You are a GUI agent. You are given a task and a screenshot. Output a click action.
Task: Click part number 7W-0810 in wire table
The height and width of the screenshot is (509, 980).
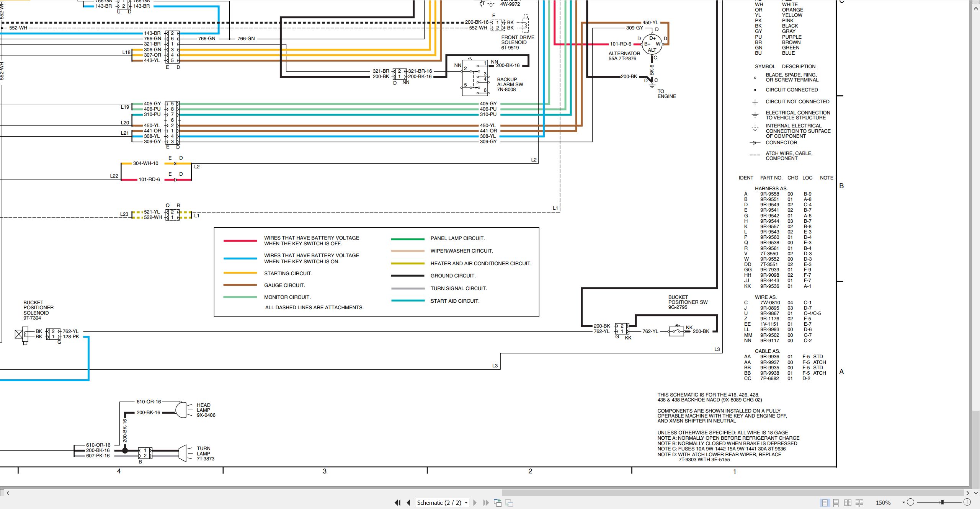[770, 303]
